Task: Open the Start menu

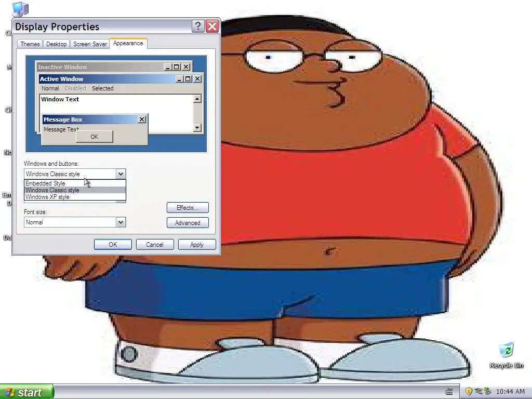Action: [x=26, y=392]
